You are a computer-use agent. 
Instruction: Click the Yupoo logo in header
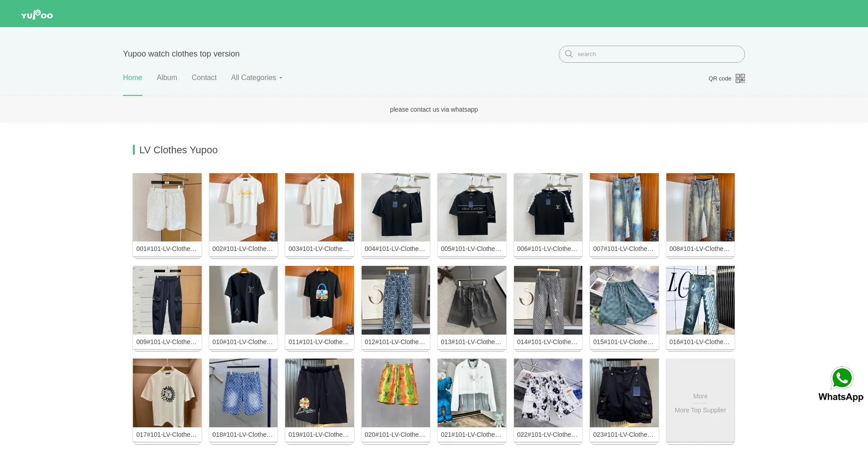[x=37, y=14]
